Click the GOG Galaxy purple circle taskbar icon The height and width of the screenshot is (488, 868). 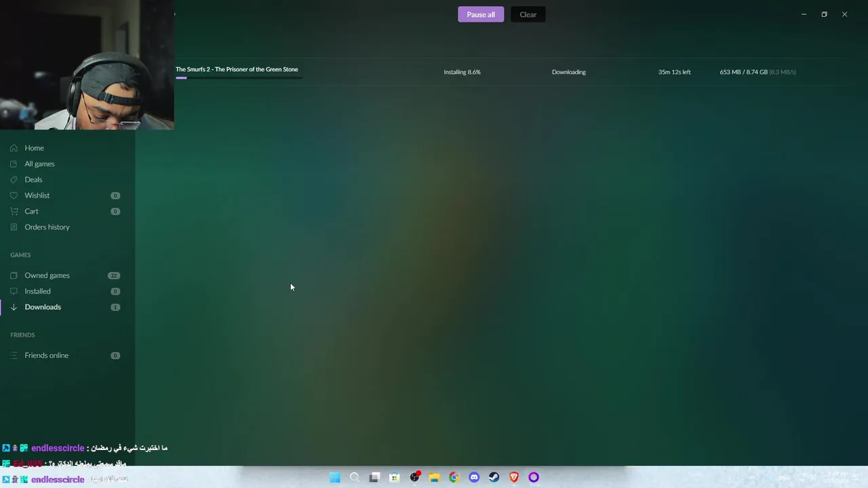tap(534, 477)
